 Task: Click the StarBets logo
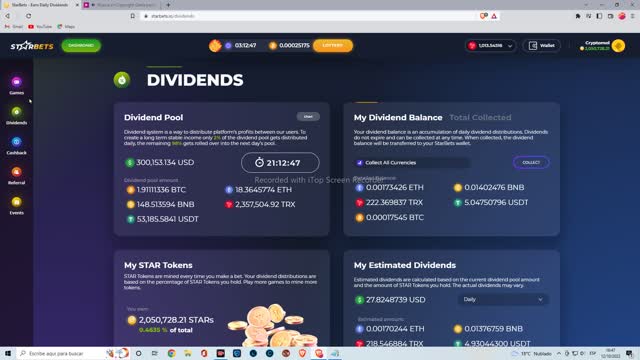[32, 46]
